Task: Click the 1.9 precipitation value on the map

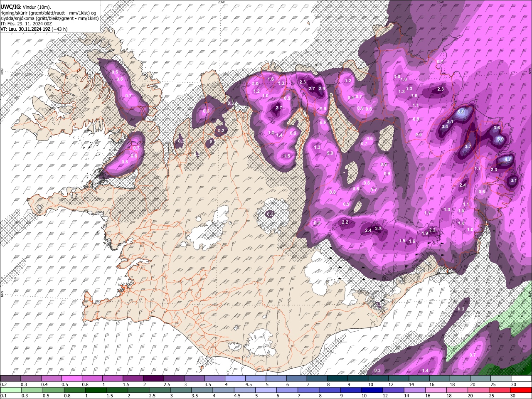Action: tap(425, 234)
